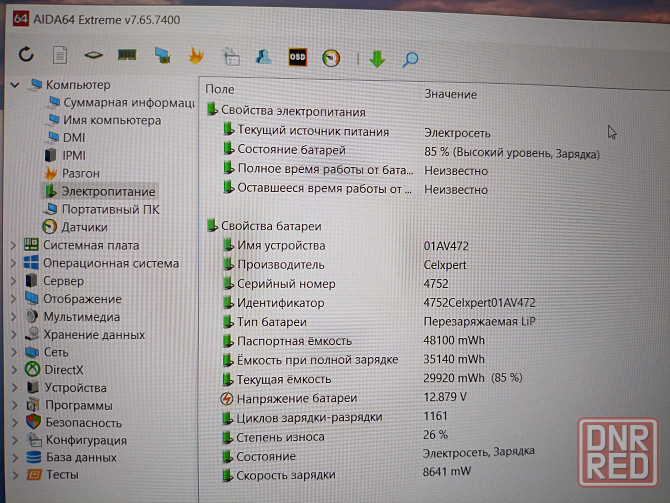Select Имя компьютера tree item
The height and width of the screenshot is (503, 670).
[x=105, y=120]
